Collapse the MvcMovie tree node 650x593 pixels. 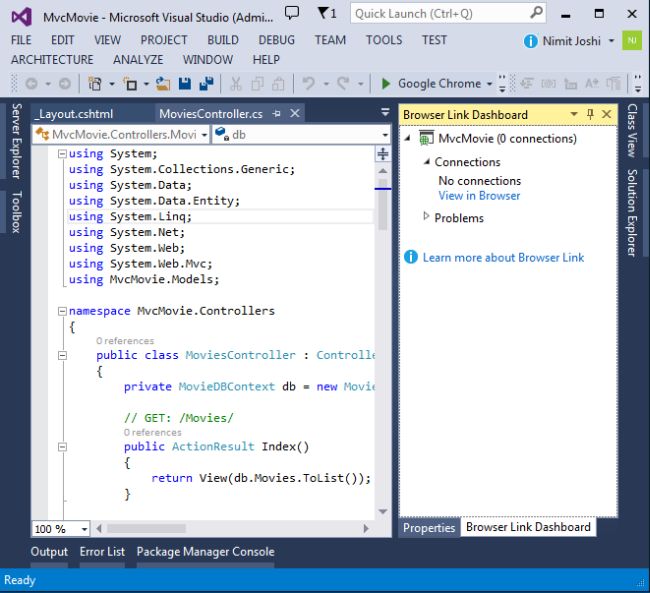[x=407, y=138]
